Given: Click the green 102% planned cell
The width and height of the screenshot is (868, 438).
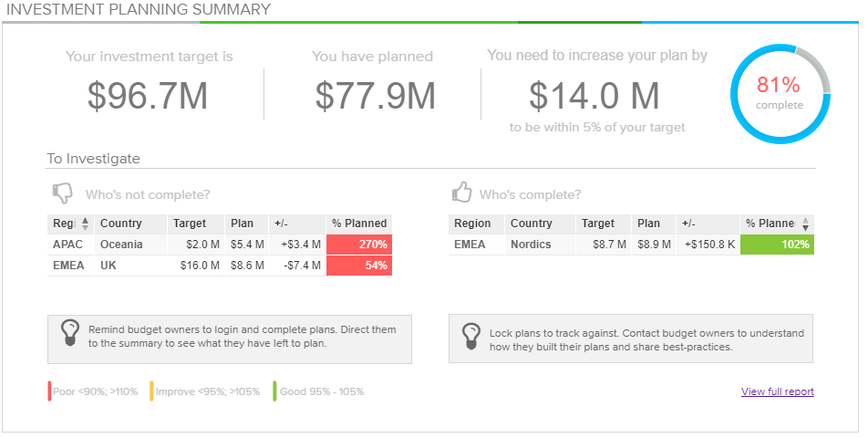Looking at the screenshot, I should [x=777, y=245].
